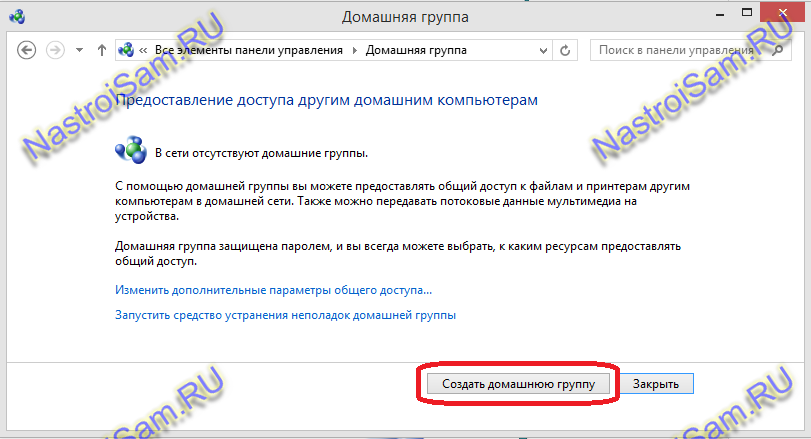
Task: Click the 'Закрыть' button
Action: (x=656, y=384)
